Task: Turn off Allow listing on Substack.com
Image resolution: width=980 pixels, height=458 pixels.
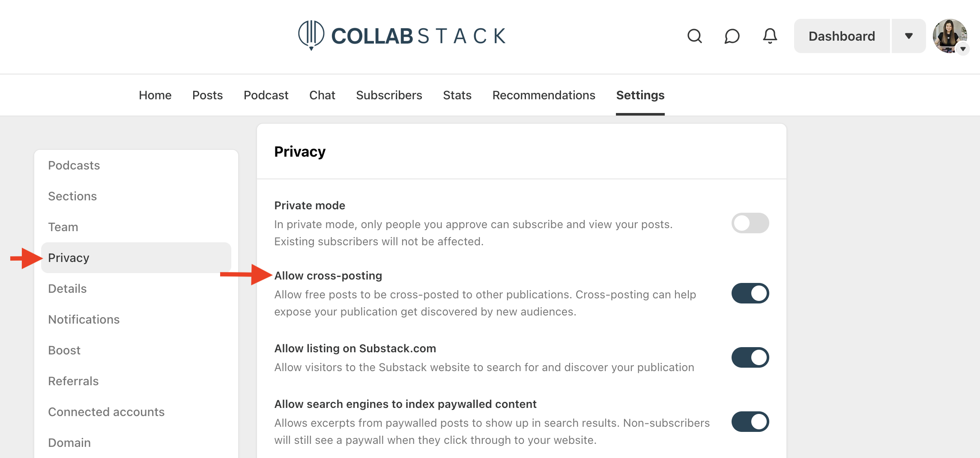Action: coord(750,357)
